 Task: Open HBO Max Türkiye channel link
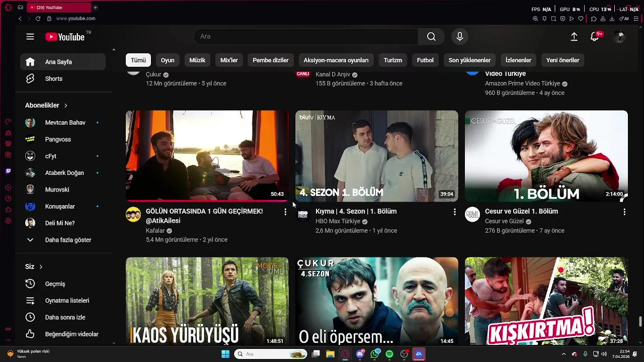coord(338,221)
